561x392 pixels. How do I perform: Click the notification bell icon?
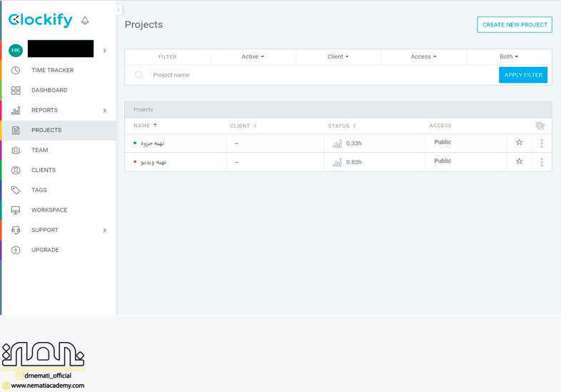click(x=85, y=21)
